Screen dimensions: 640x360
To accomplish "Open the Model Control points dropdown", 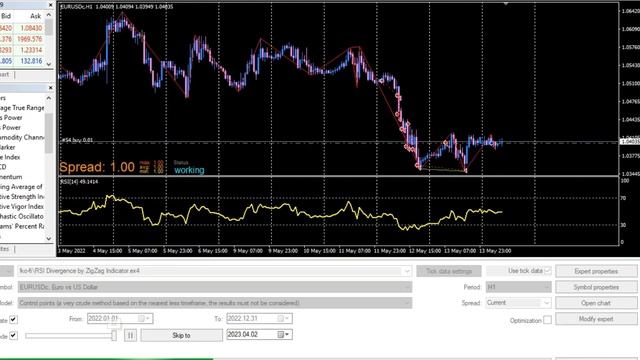I will tap(407, 303).
